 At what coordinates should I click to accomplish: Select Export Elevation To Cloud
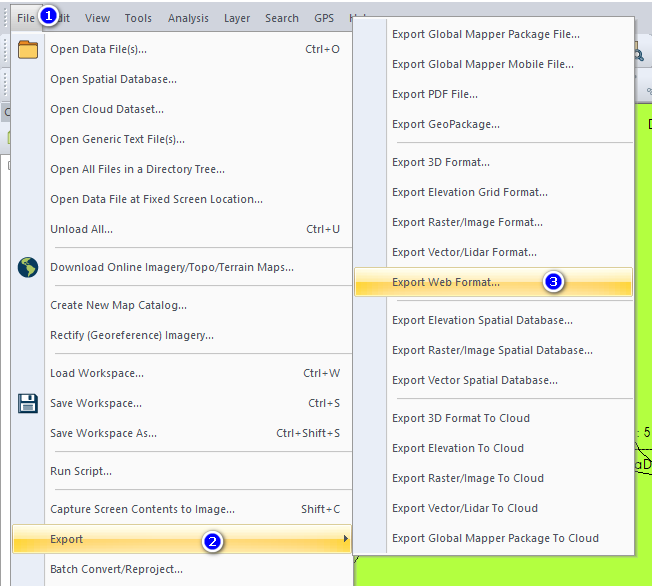494,448
